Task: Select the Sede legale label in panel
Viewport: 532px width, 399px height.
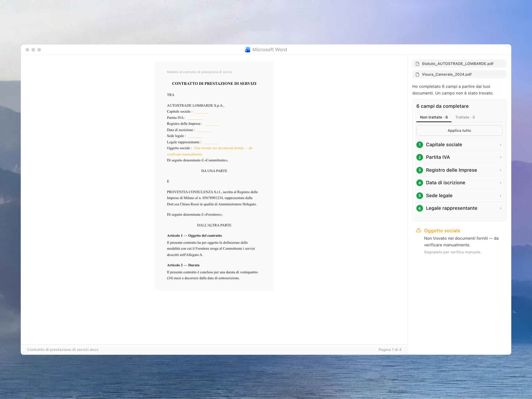Action: [439, 196]
